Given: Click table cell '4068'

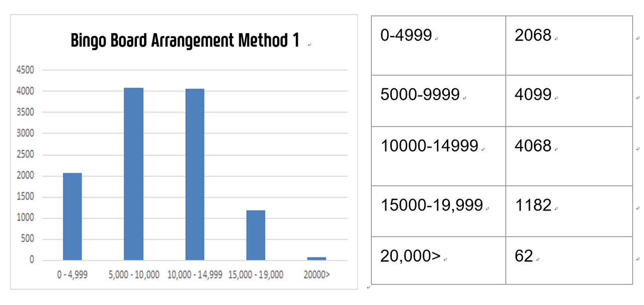Looking at the screenshot, I should click(x=569, y=156).
